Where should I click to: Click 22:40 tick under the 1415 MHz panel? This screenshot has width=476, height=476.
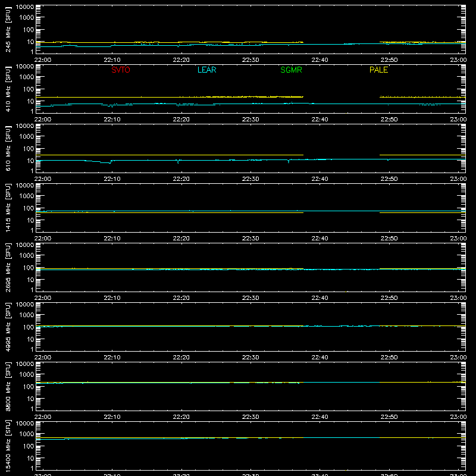click(320, 239)
